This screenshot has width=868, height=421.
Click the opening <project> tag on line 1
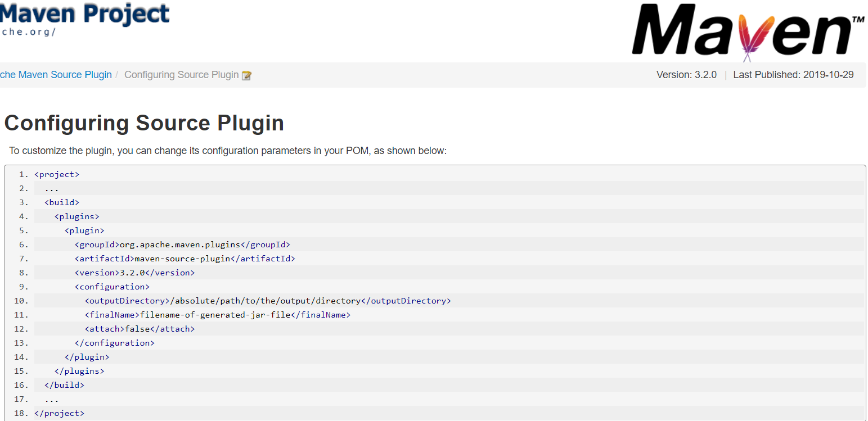coord(57,174)
